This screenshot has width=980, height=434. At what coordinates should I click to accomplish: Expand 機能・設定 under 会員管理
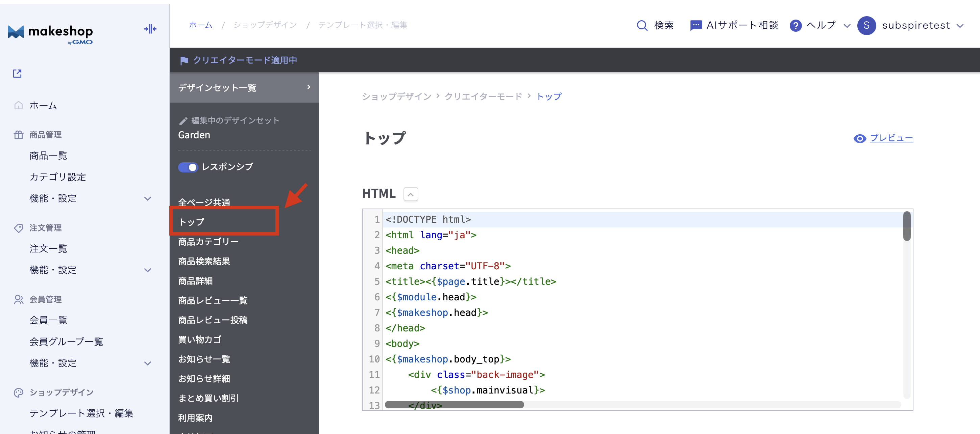click(x=148, y=363)
